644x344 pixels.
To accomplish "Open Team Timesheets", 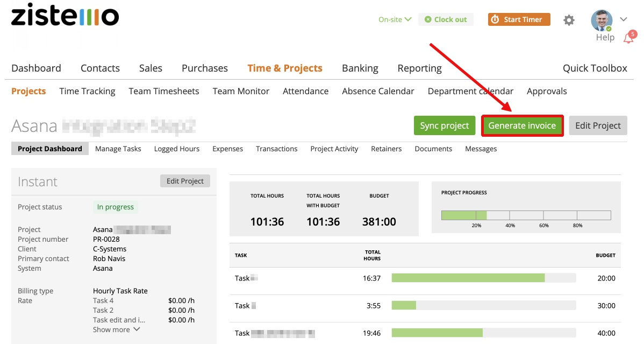I will click(x=164, y=92).
